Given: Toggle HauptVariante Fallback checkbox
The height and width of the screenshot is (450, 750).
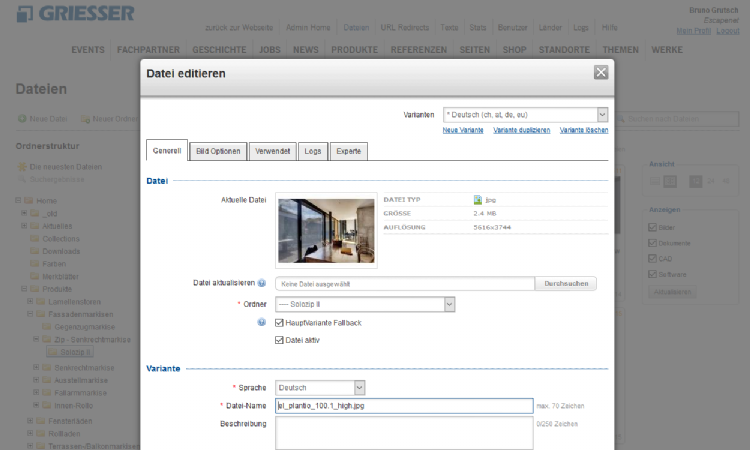Looking at the screenshot, I should 279,323.
